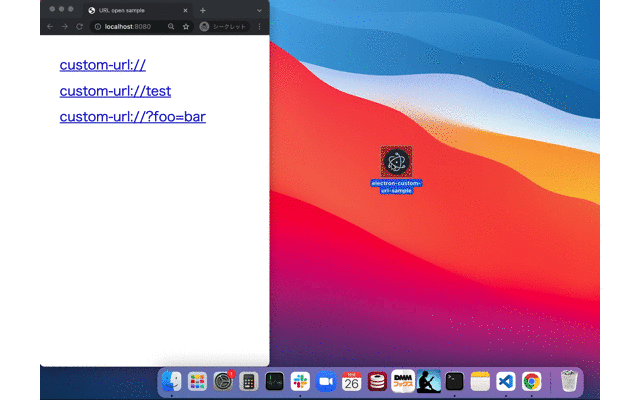Open Terminal from the Dock
The width and height of the screenshot is (640, 400).
click(x=454, y=382)
